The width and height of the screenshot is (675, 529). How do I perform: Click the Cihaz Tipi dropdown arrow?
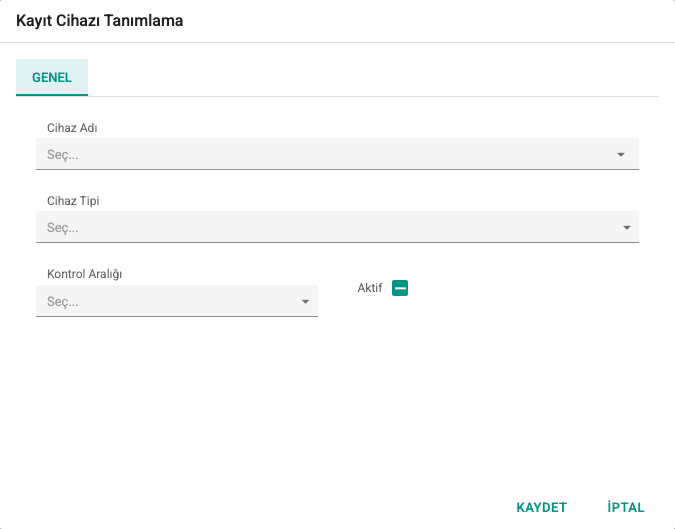[627, 228]
